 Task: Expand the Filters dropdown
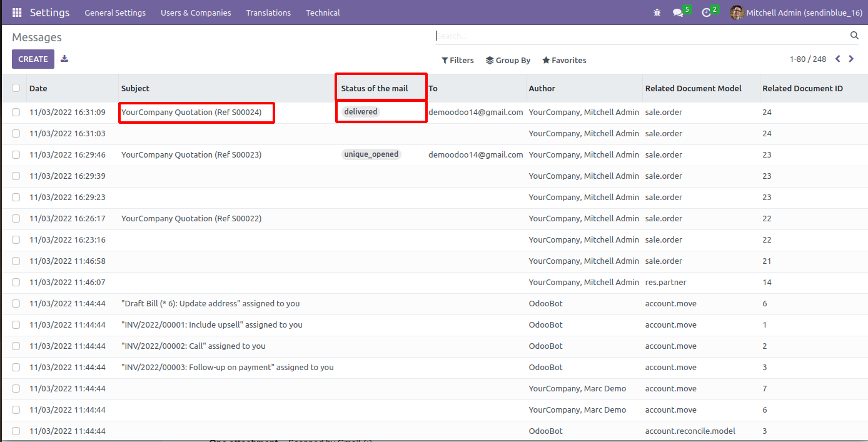(457, 61)
